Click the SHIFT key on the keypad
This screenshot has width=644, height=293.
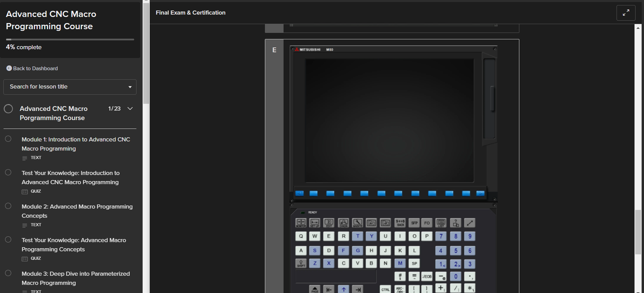click(x=301, y=263)
